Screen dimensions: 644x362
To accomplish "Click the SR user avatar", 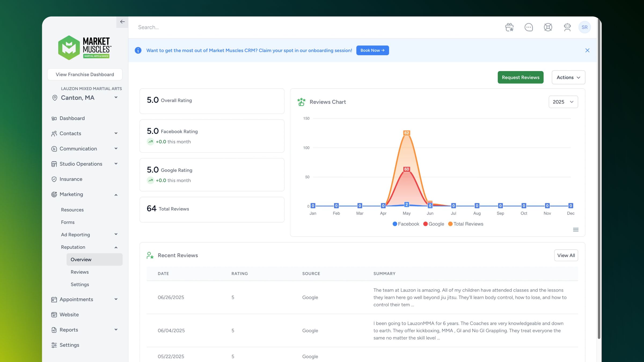I will coord(584,27).
